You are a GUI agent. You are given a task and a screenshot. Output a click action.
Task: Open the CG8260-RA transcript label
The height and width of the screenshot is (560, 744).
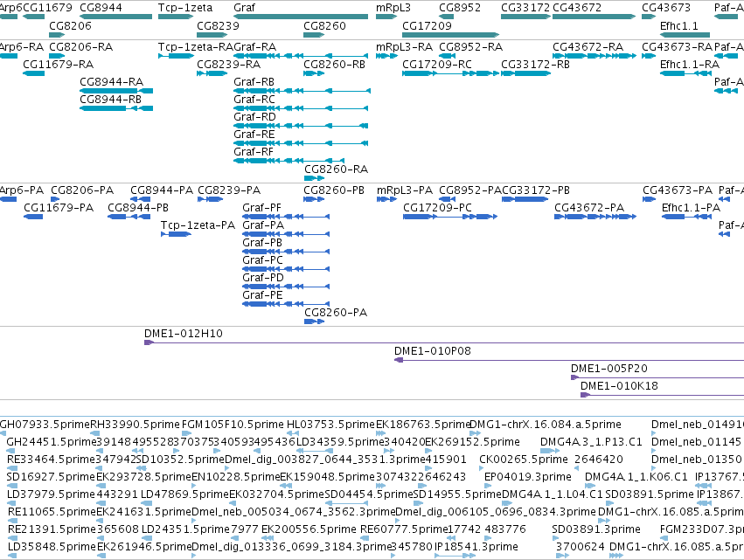point(336,169)
